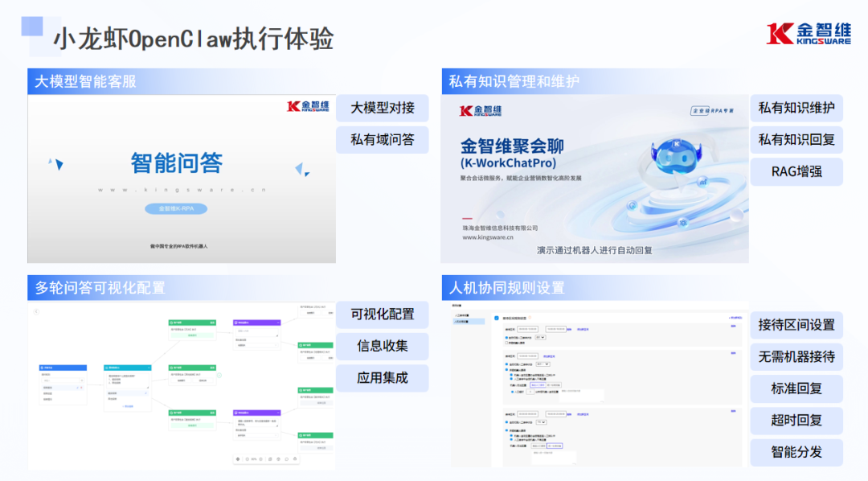
Task: Check the unchecked option in the first rule block
Action: pyautogui.click(x=506, y=344)
